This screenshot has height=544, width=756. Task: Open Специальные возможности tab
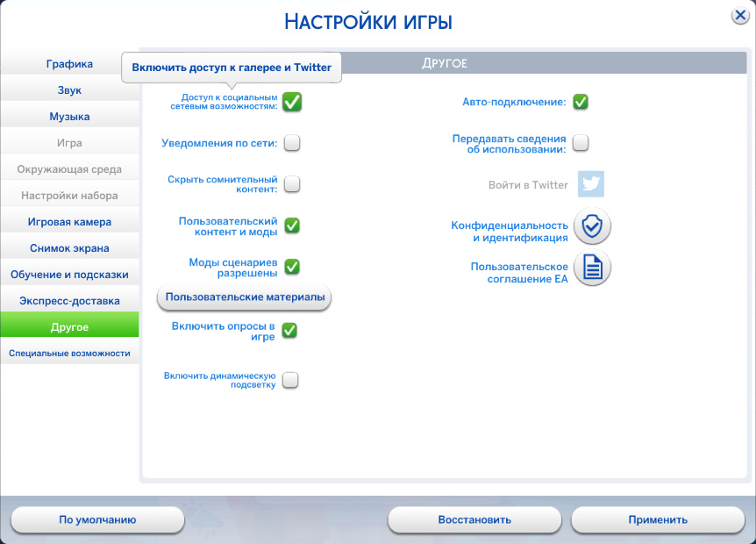69,353
